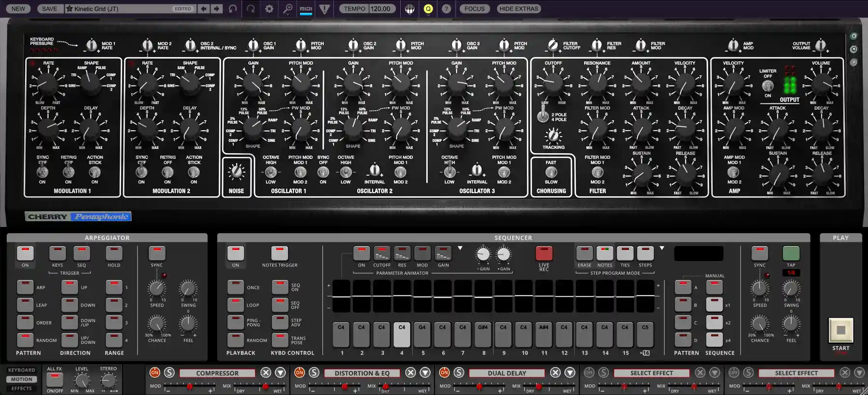Click the yellow Q icon
The image size is (868, 395).
coord(428,9)
